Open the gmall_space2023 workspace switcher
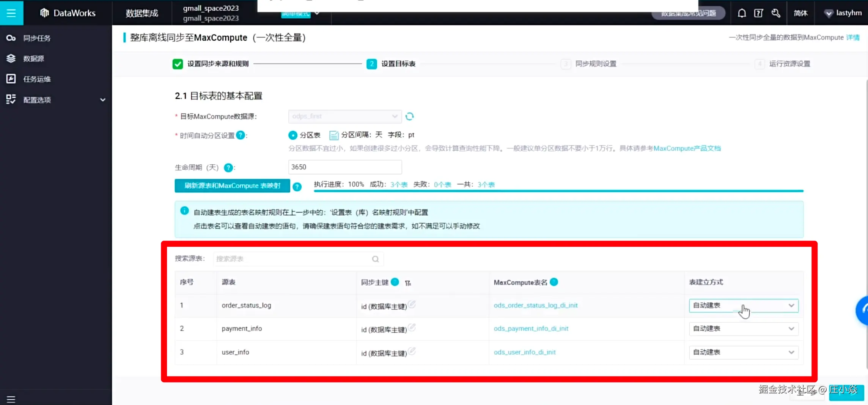This screenshot has height=405, width=868. [x=211, y=13]
